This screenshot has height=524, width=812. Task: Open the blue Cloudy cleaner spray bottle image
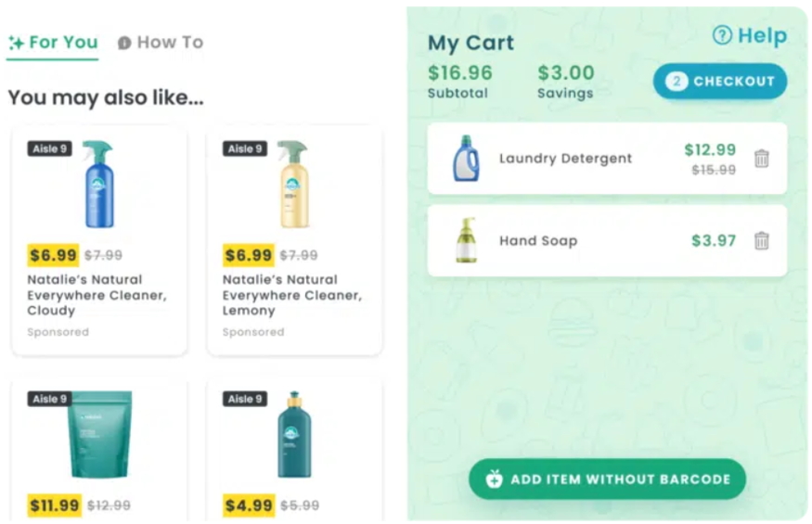point(99,185)
